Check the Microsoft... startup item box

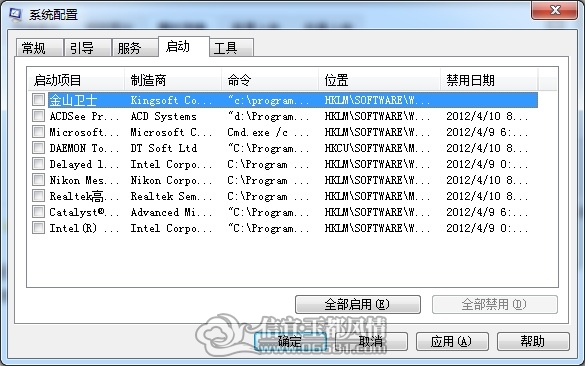(x=38, y=132)
